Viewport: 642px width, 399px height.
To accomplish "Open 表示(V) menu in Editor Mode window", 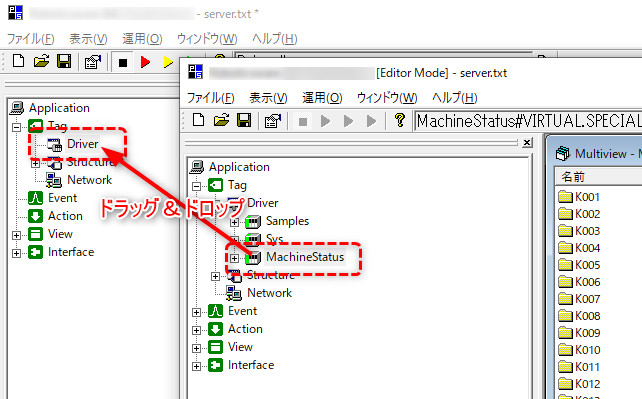I will (x=268, y=98).
